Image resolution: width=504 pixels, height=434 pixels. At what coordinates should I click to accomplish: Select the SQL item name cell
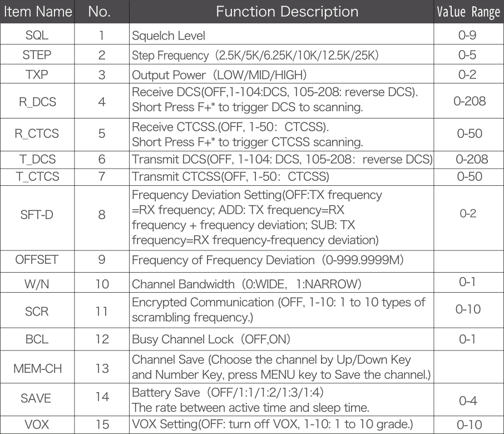(x=37, y=35)
